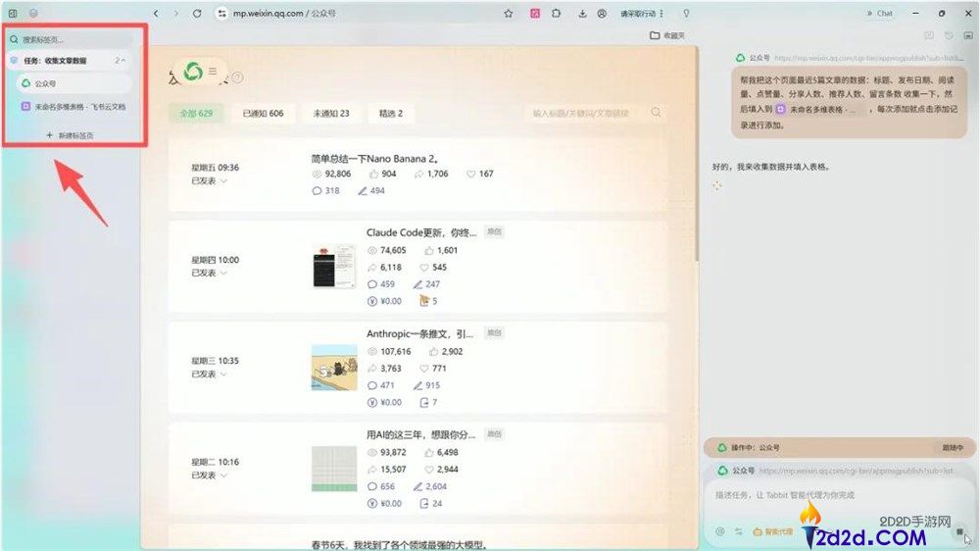This screenshot has width=980, height=551.
Task: Click the @ mention icon in chat box
Action: pos(720,531)
